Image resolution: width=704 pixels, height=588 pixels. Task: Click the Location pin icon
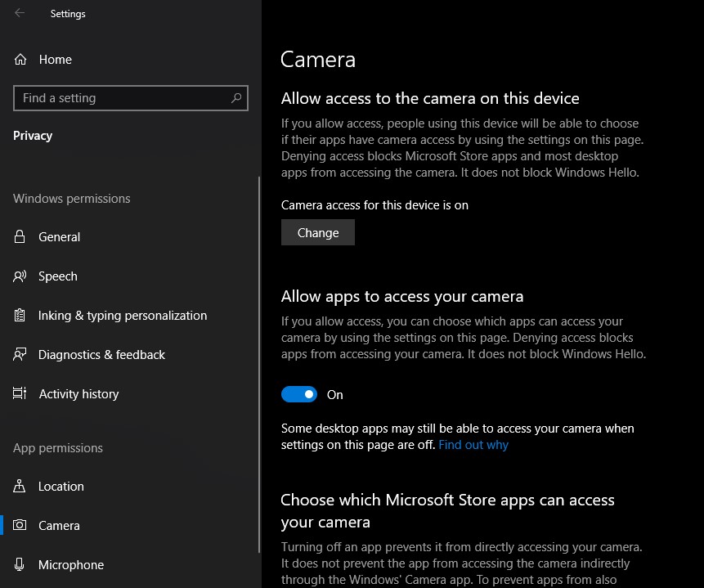(20, 486)
